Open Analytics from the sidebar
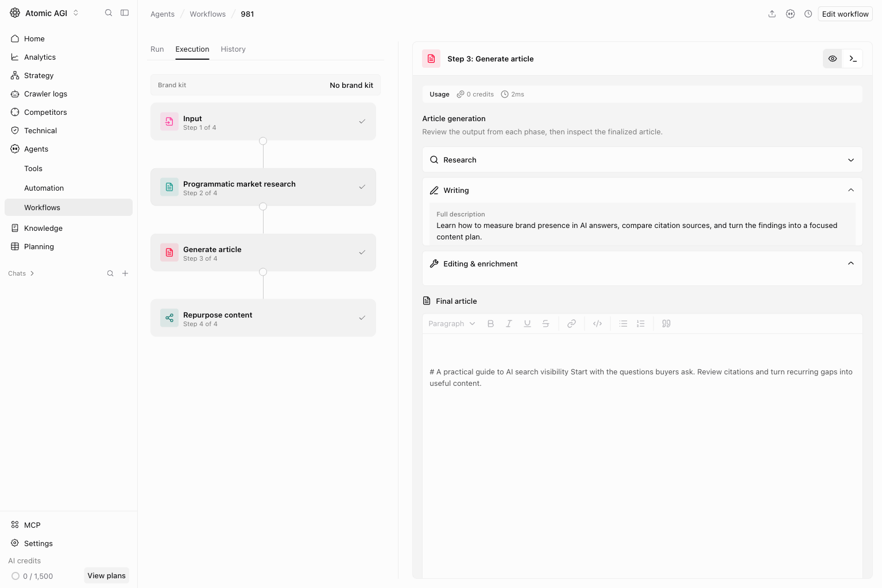The height and width of the screenshot is (588, 882). pyautogui.click(x=68, y=57)
